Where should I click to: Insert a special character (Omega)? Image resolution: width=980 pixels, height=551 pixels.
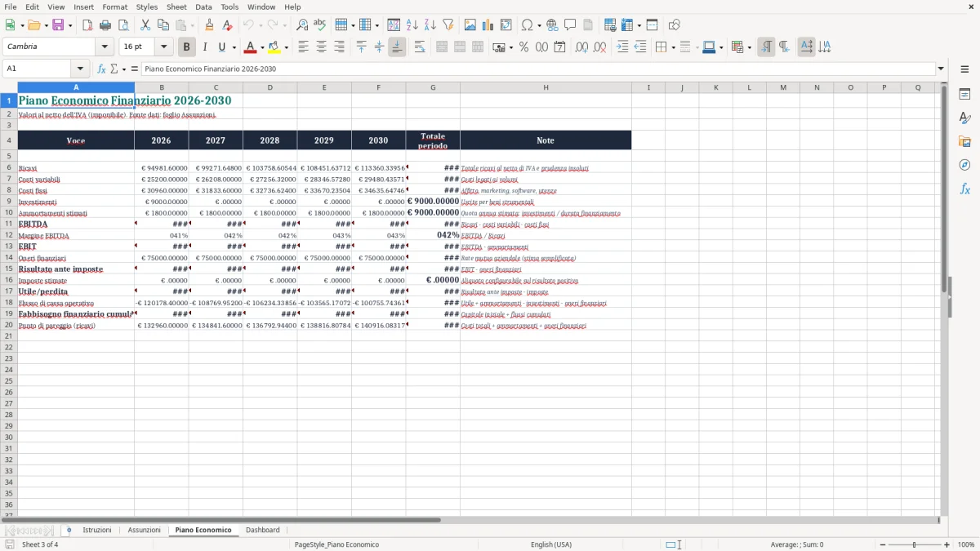(527, 25)
